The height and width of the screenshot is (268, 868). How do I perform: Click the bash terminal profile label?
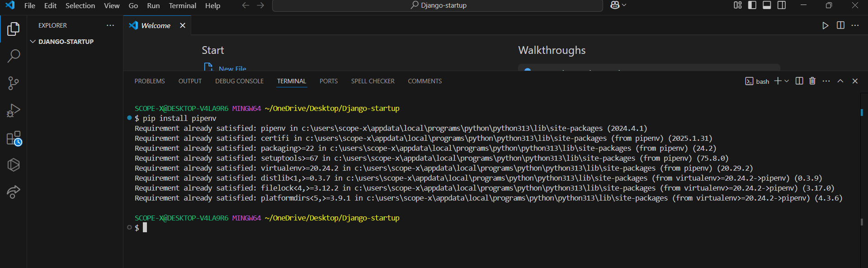pos(757,81)
